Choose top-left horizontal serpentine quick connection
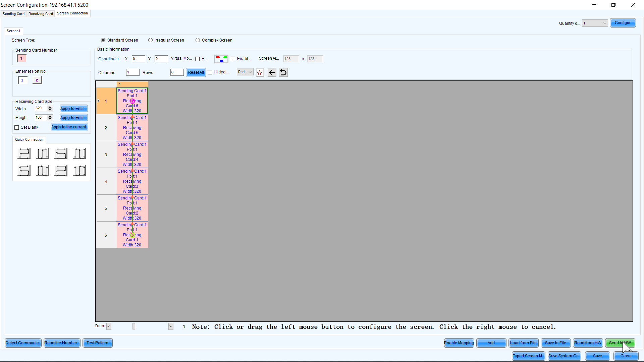644x362 pixels. 24,154
